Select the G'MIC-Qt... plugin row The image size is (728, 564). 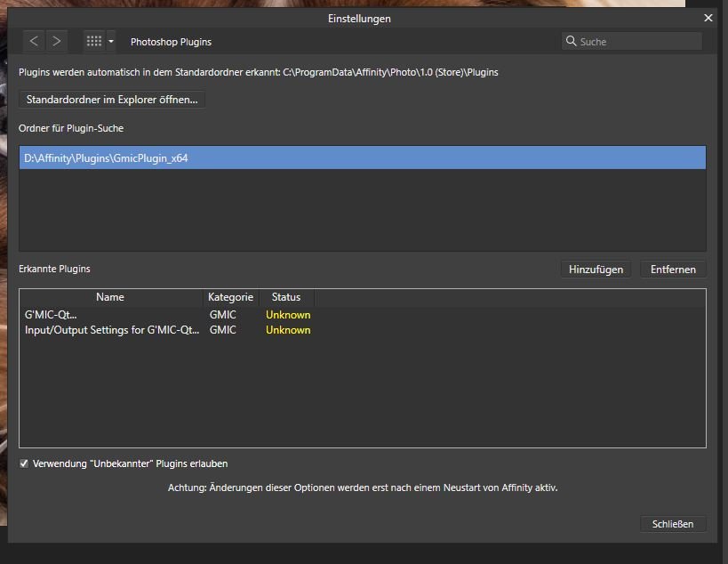pyautogui.click(x=362, y=315)
